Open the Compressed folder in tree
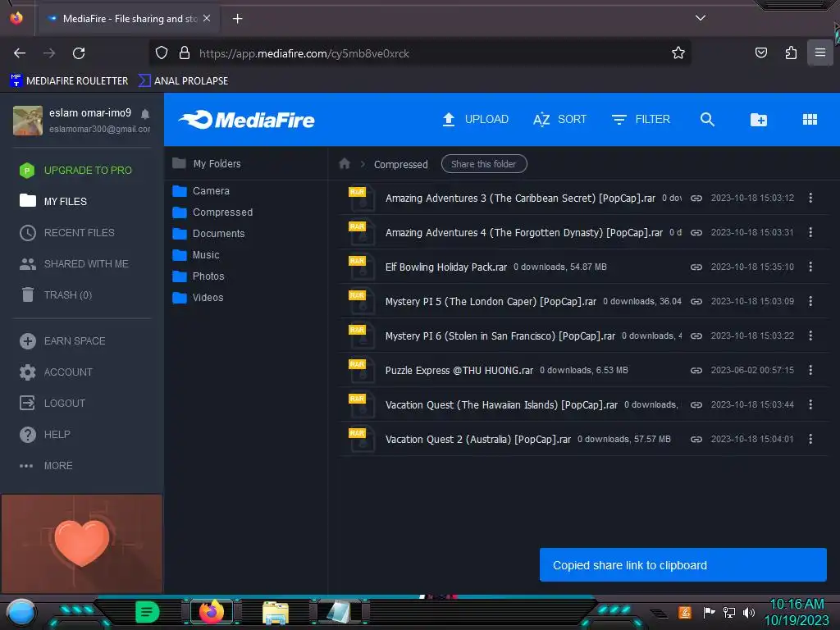The height and width of the screenshot is (630, 840). pos(212,212)
